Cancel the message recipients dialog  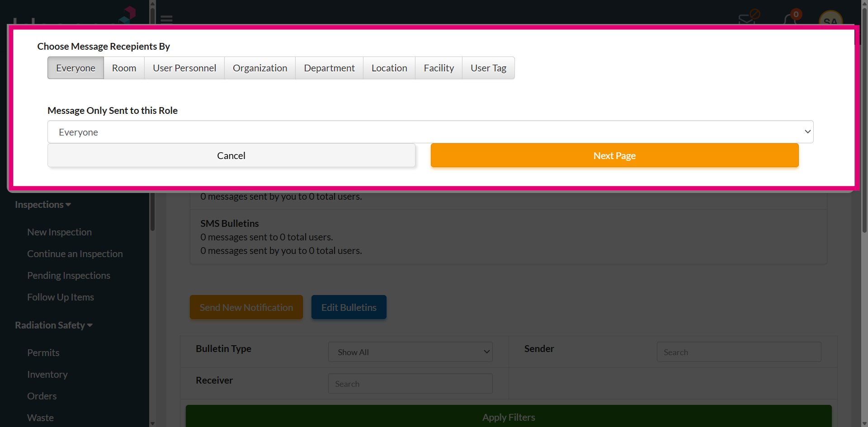[231, 155]
